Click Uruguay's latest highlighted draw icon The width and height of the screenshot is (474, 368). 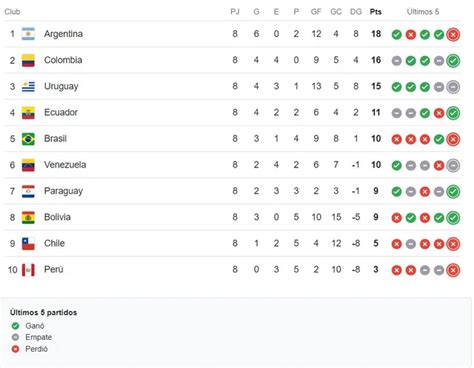[453, 87]
